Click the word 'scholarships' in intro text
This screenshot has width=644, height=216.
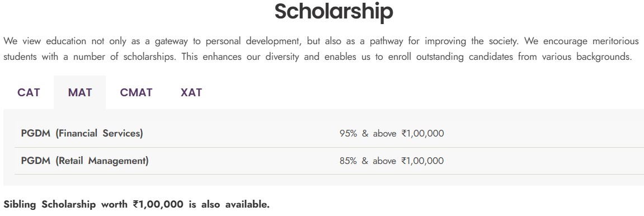149,57
